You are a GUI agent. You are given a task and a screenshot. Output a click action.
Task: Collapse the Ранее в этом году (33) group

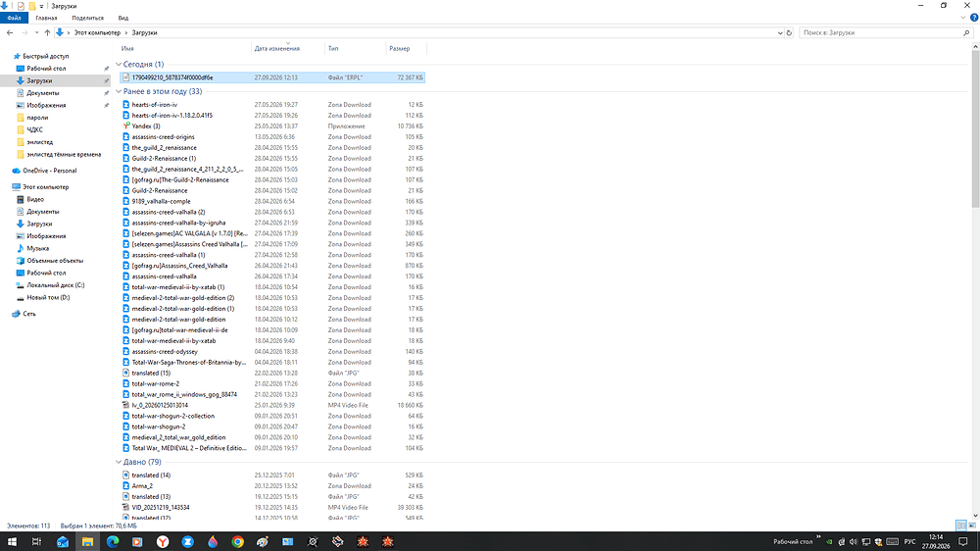119,91
